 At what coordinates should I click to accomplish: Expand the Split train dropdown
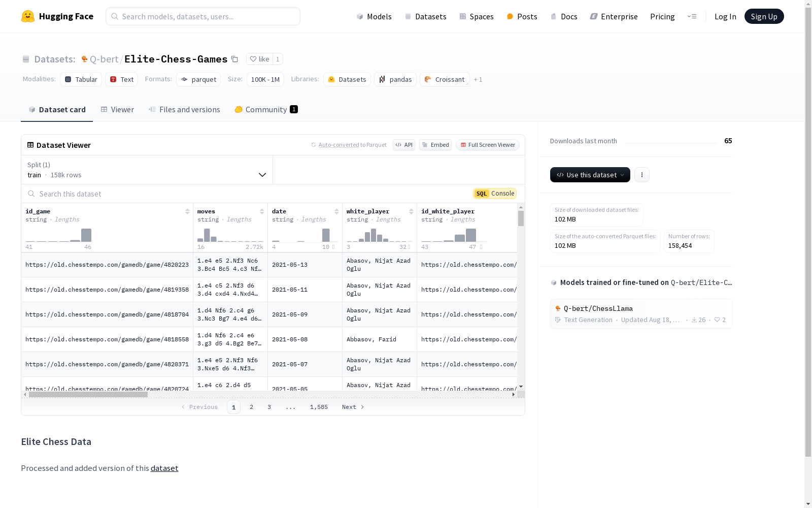click(147, 170)
